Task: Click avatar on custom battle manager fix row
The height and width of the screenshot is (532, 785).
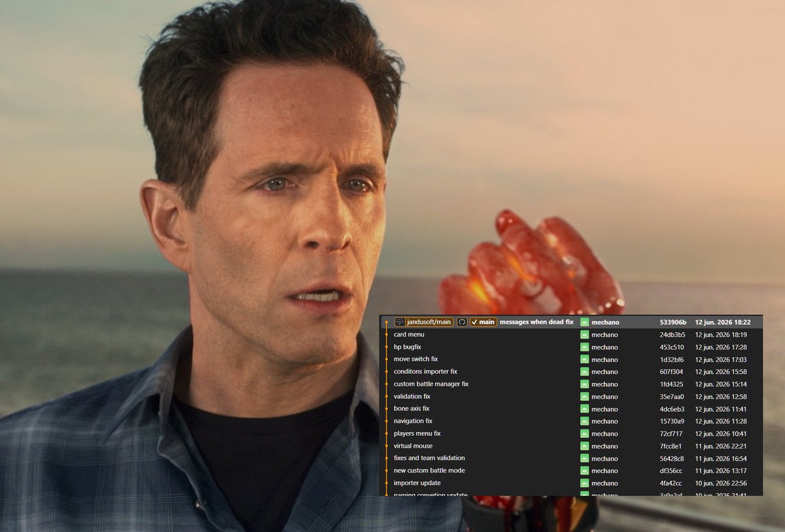Action: 584,384
